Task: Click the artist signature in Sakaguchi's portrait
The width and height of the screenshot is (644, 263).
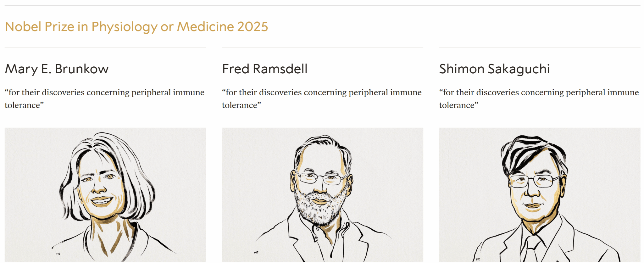Action: point(478,259)
